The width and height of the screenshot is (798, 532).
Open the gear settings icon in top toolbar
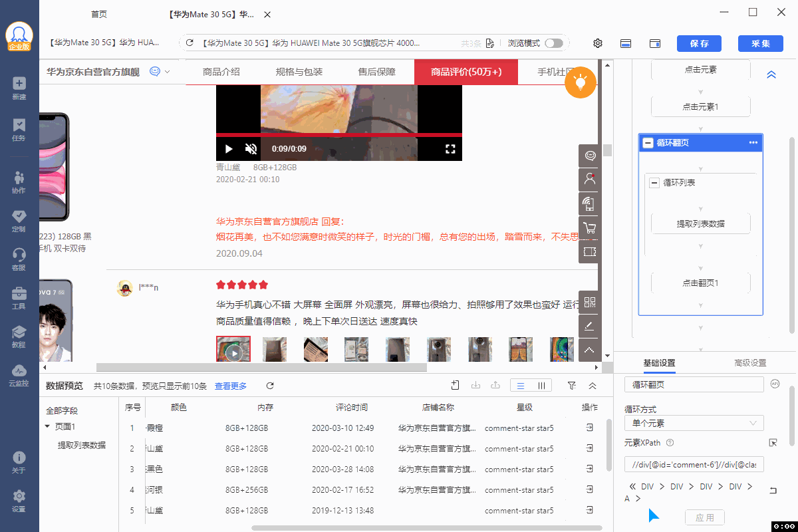click(x=598, y=43)
